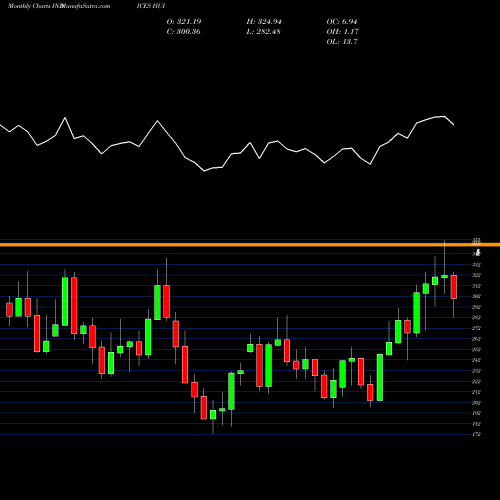Click the 192 price axis label
The height and width of the screenshot is (500, 500).
476,413
